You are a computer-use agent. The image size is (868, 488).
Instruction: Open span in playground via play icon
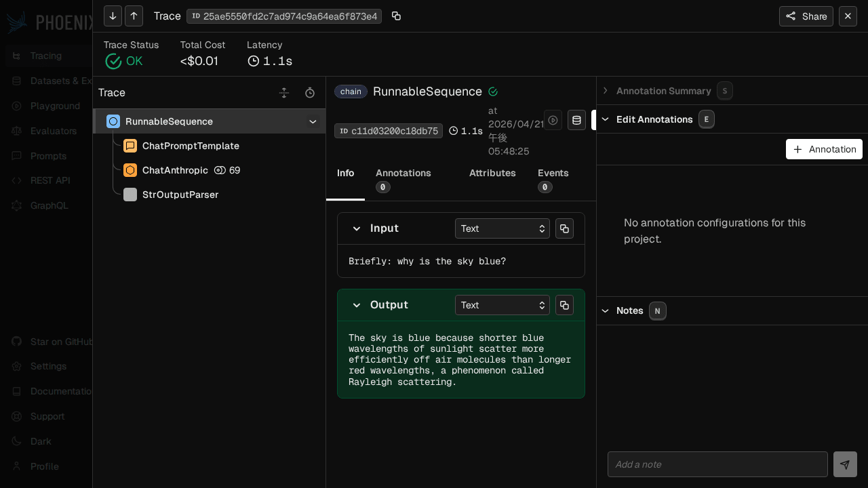click(x=553, y=120)
